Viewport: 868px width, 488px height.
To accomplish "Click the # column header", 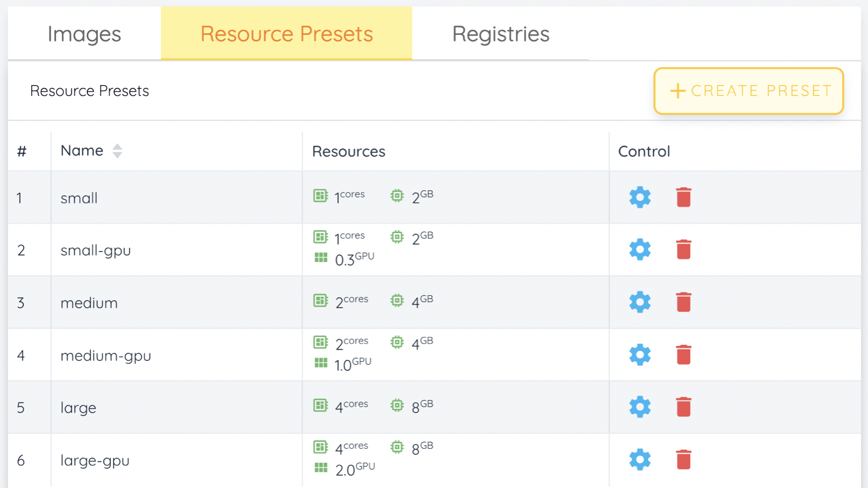I will (x=22, y=151).
